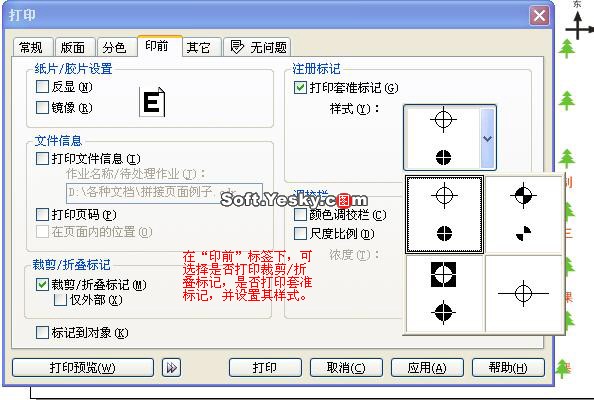Pick the long horizontal line crosshair style

click(x=524, y=294)
